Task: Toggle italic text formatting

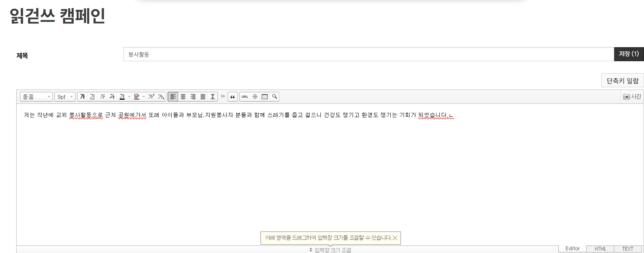Action: tap(102, 97)
